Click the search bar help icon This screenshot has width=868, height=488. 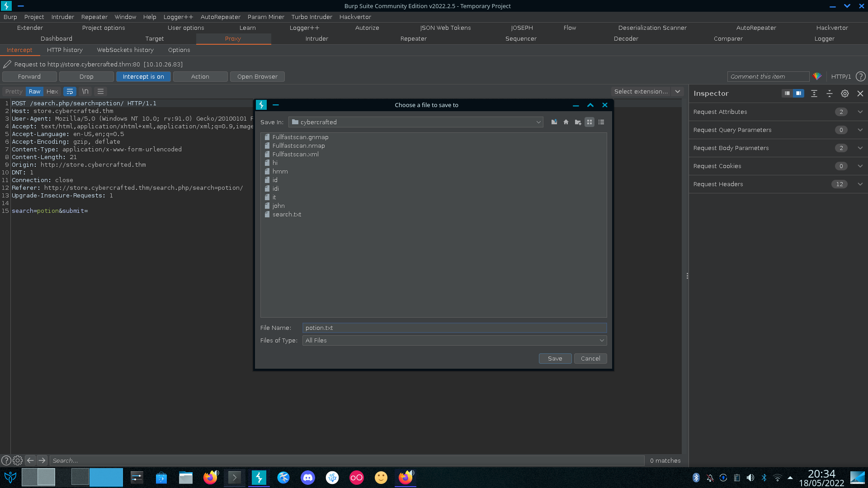6,460
